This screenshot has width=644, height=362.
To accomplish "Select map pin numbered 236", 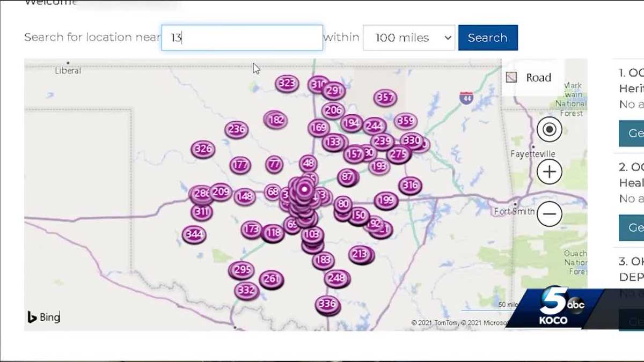I will (236, 129).
